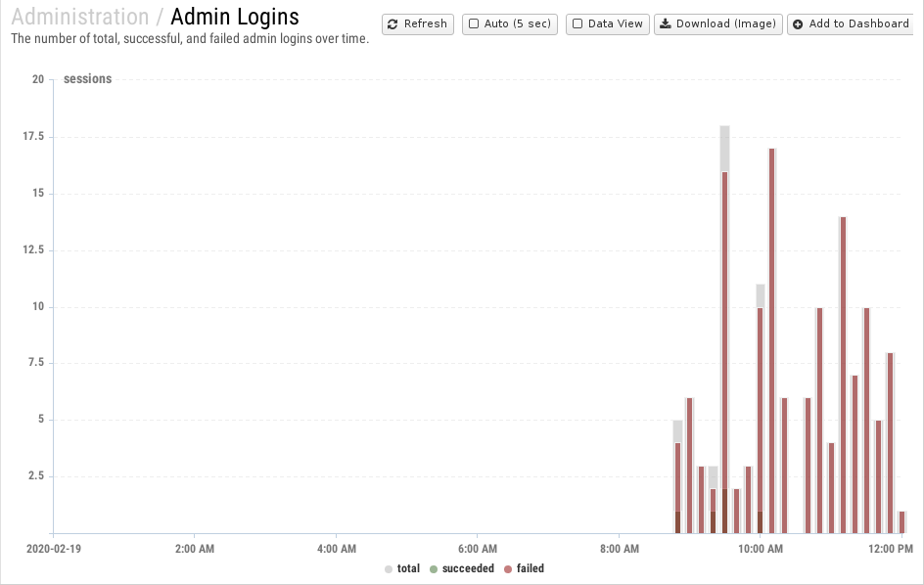Hide the failed series via legend
924x585 pixels.
point(530,568)
